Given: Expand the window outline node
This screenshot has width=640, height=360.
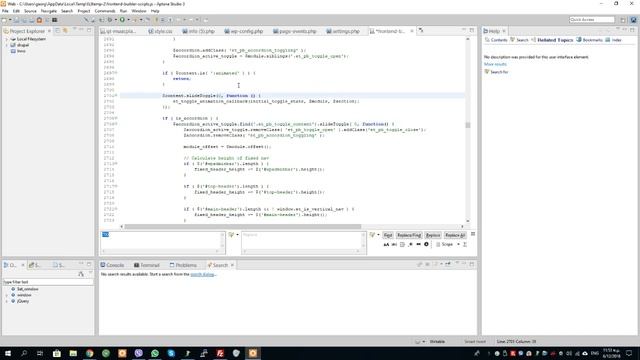Looking at the screenshot, I should (7, 295).
